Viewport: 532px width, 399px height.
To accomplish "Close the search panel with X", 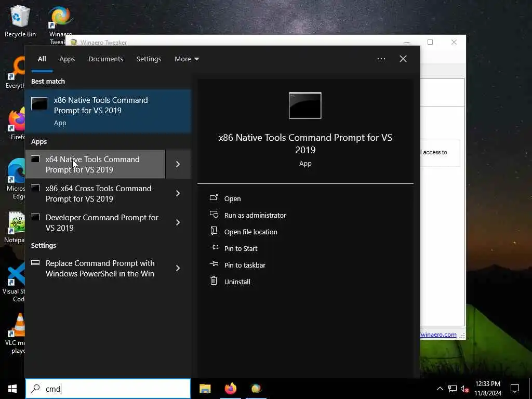I will tap(403, 59).
